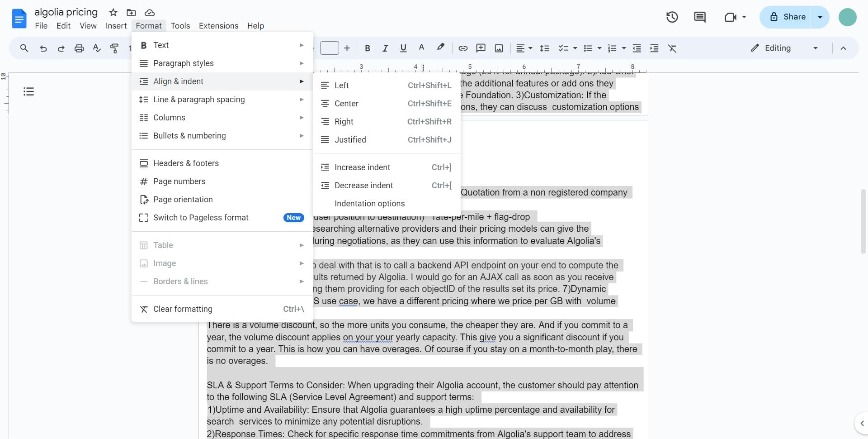Toggle underline formatting
868x439 pixels.
coord(403,48)
